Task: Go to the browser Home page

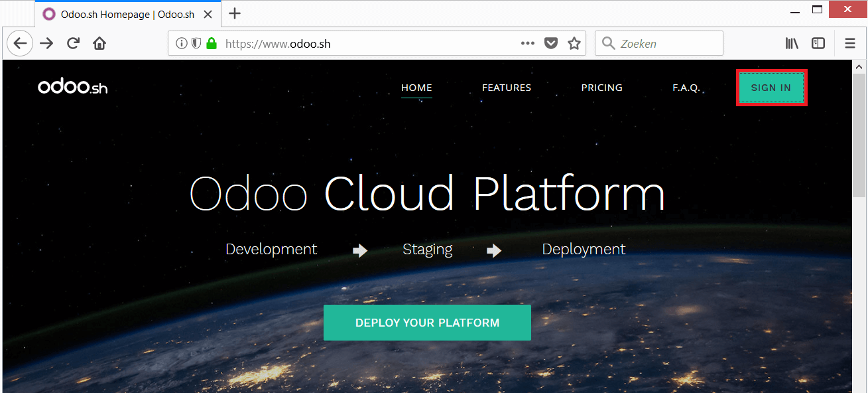Action: 99,44
